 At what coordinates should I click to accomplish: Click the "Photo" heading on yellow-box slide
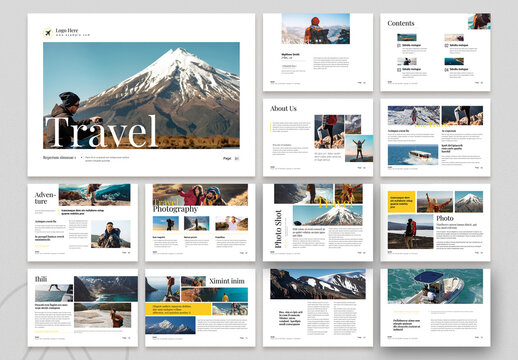click(445, 218)
